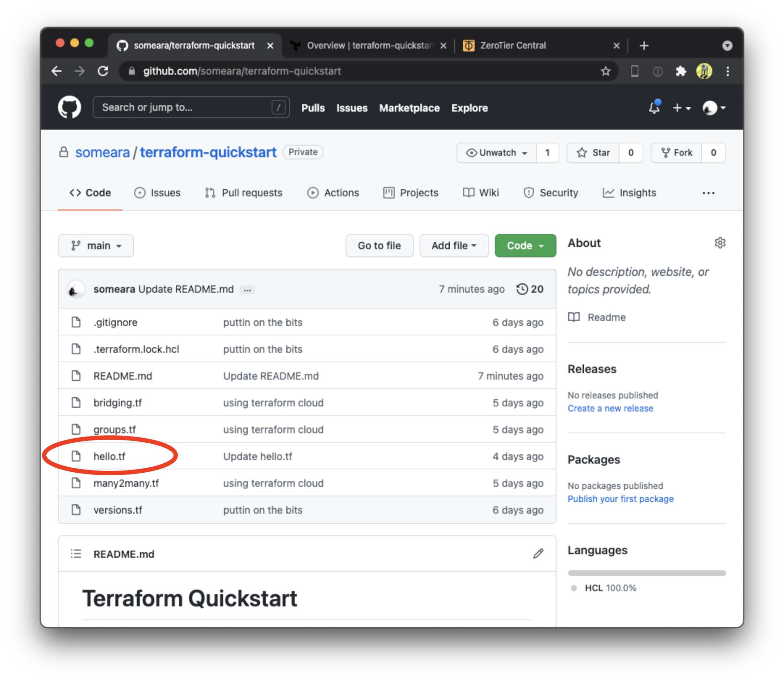This screenshot has width=784, height=681.
Task: Open the notifications bell
Action: (x=654, y=108)
